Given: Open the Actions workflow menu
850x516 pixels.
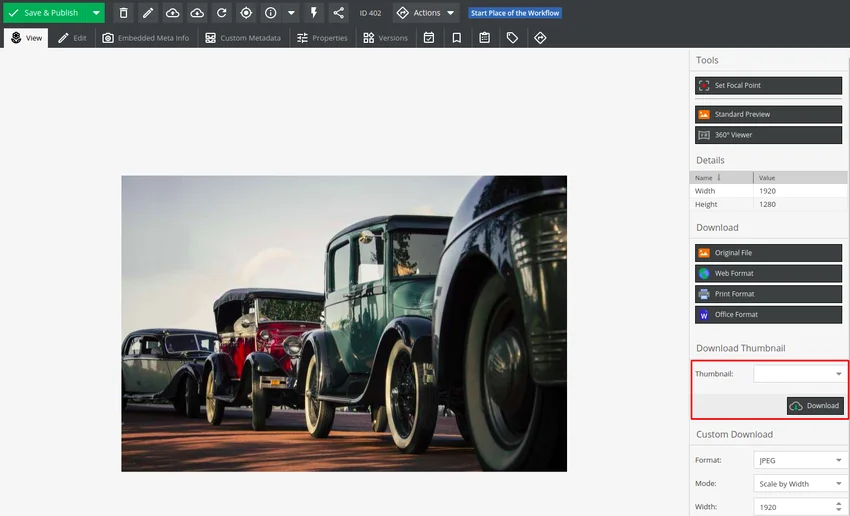Looking at the screenshot, I should 426,12.
